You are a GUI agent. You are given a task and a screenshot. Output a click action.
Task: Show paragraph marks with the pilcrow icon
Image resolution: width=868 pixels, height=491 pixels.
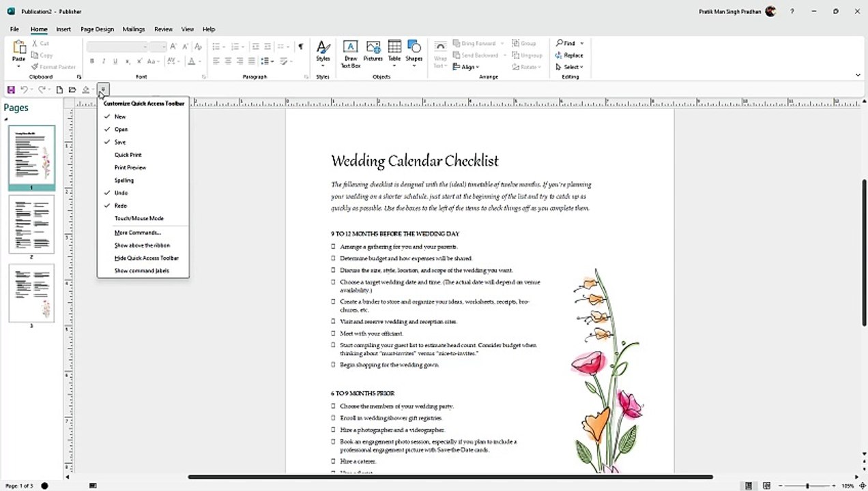pyautogui.click(x=300, y=46)
